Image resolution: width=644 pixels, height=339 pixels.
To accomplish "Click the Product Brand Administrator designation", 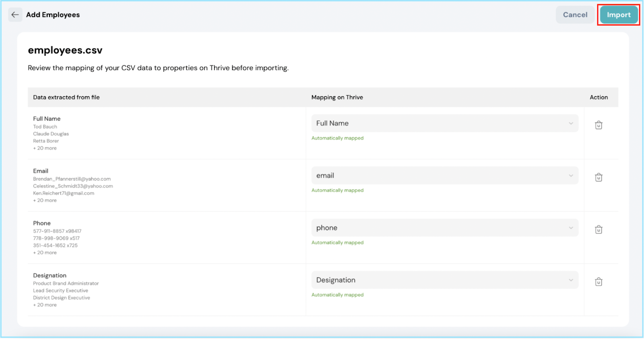I will [x=66, y=283].
